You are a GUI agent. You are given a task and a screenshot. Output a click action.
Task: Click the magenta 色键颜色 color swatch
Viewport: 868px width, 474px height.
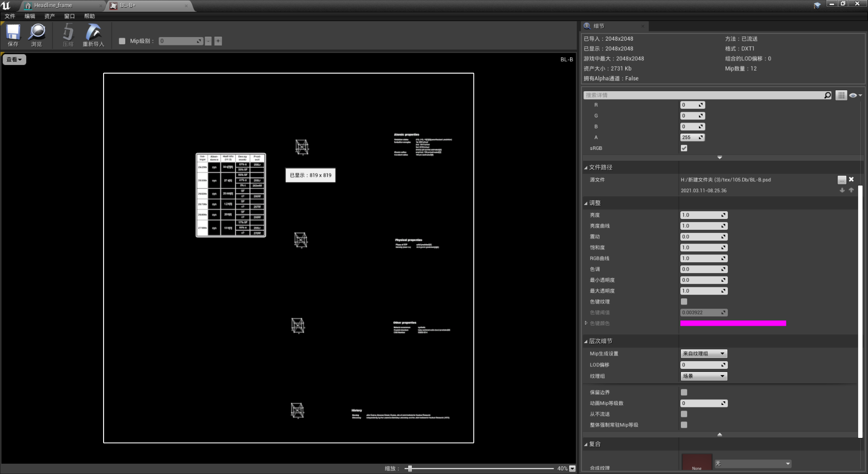click(733, 324)
